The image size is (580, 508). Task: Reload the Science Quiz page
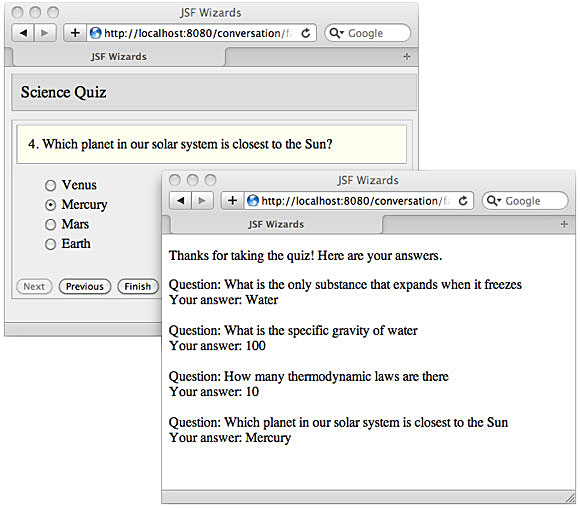306,33
